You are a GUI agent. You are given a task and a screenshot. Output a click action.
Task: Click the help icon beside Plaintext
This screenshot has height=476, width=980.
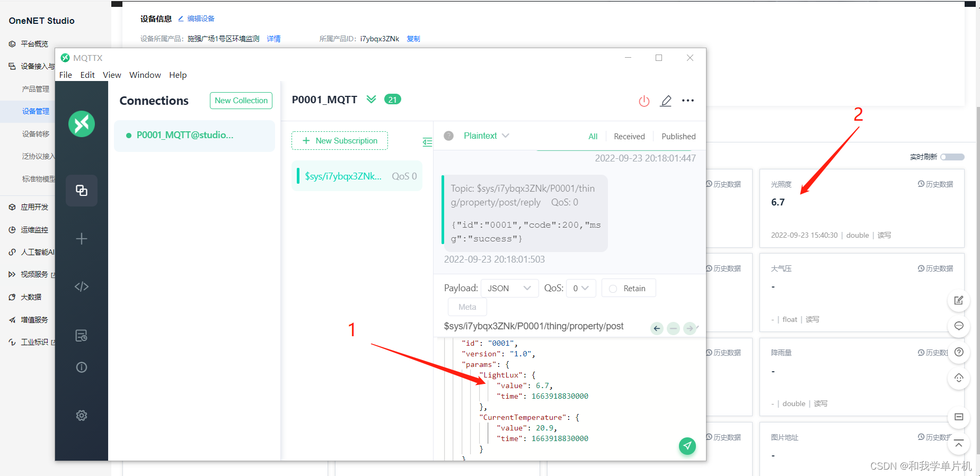[449, 136]
